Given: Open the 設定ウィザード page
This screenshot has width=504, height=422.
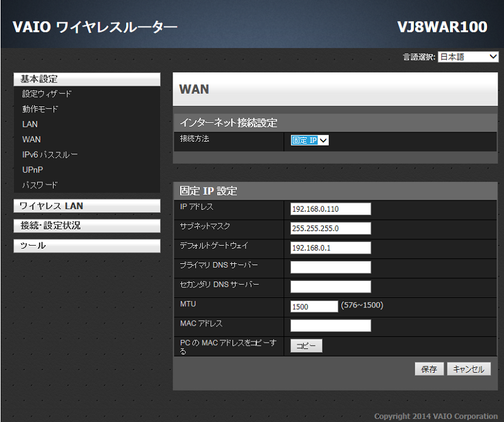Looking at the screenshot, I should tap(47, 94).
